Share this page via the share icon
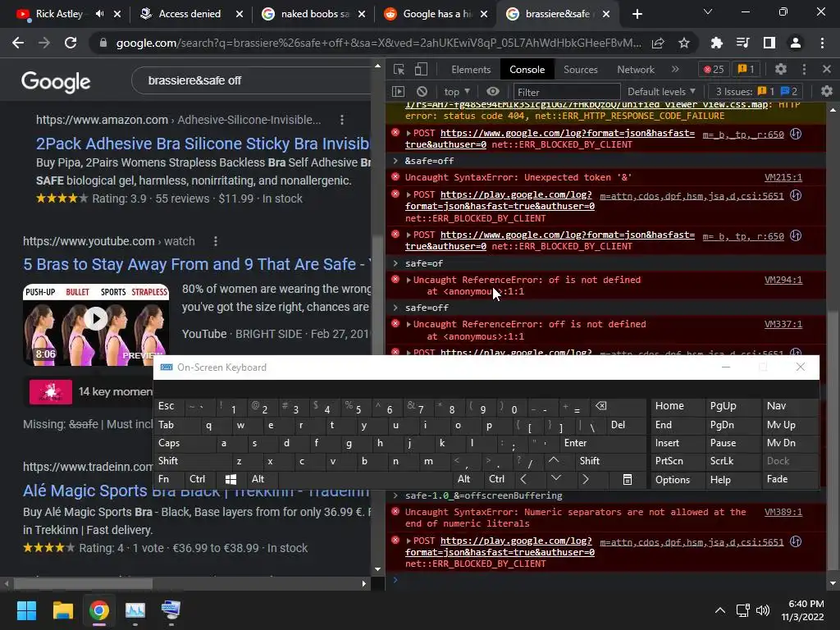Screen dimensions: 840x630 tap(658, 43)
